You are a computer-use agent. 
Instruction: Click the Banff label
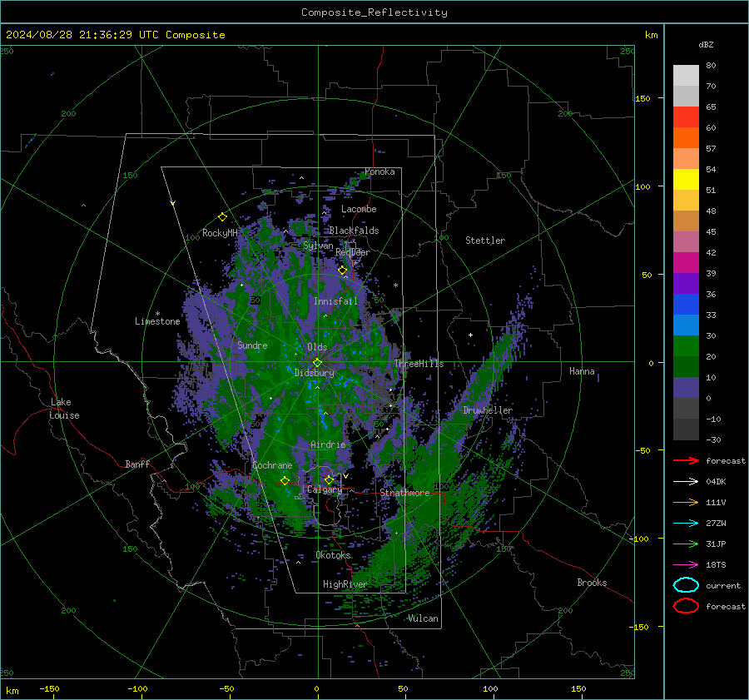click(x=137, y=464)
